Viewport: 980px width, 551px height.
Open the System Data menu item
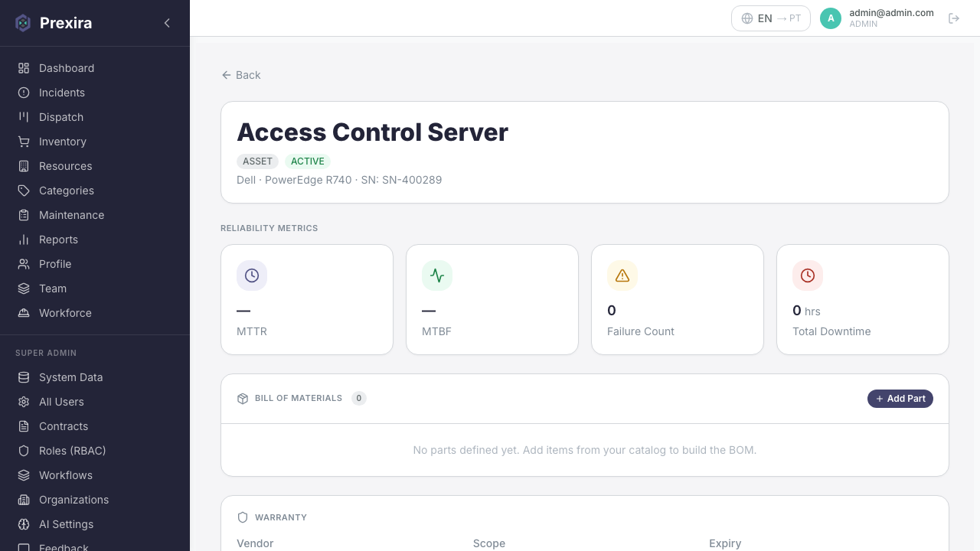[x=95, y=377]
